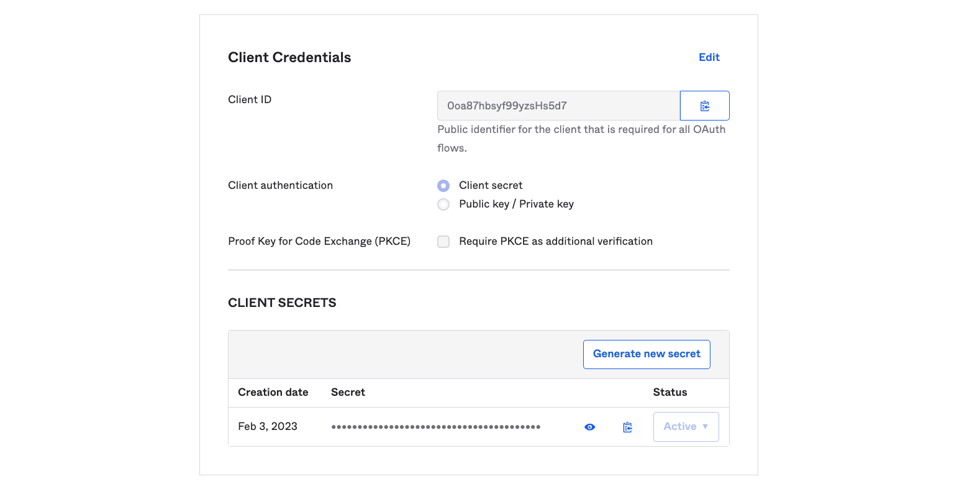Click the "Public key / Private key" label text
The width and height of the screenshot is (980, 489).
click(x=516, y=204)
